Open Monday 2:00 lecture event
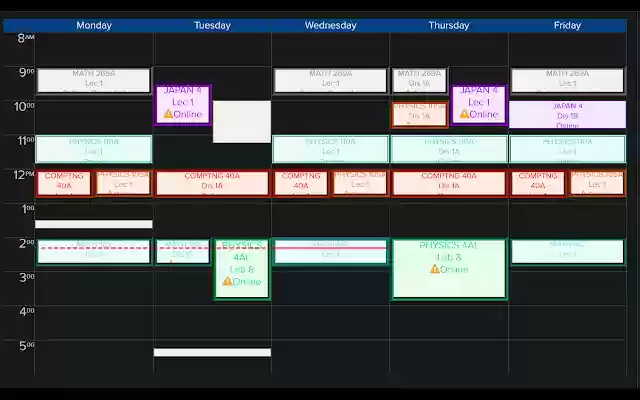The width and height of the screenshot is (640, 400). point(94,252)
